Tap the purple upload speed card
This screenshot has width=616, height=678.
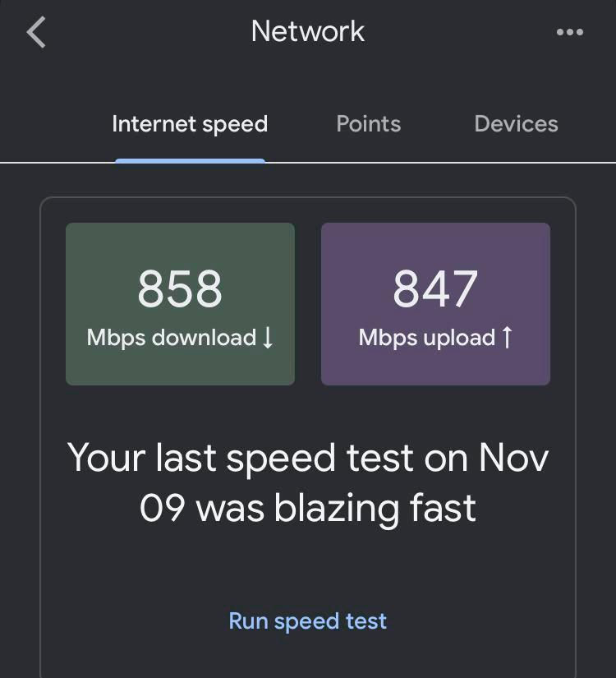[435, 304]
